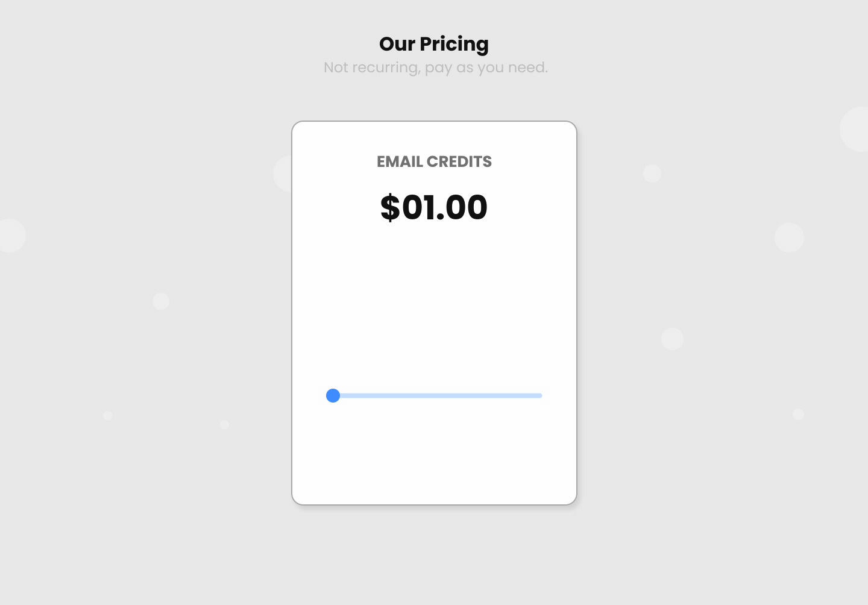Image resolution: width=868 pixels, height=605 pixels.
Task: Click the "01" digits before the decimal point
Action: [419, 207]
